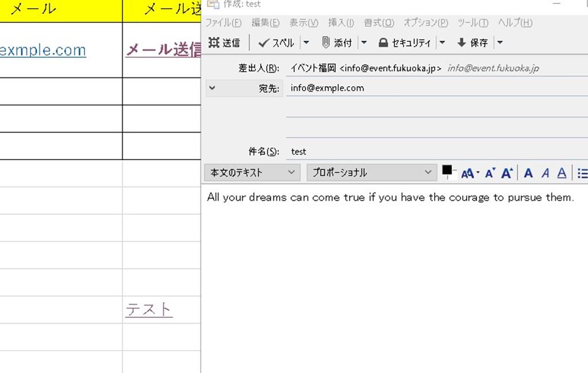Expand the 宛先 recipient type dropdown
The height and width of the screenshot is (373, 588).
coord(212,88)
